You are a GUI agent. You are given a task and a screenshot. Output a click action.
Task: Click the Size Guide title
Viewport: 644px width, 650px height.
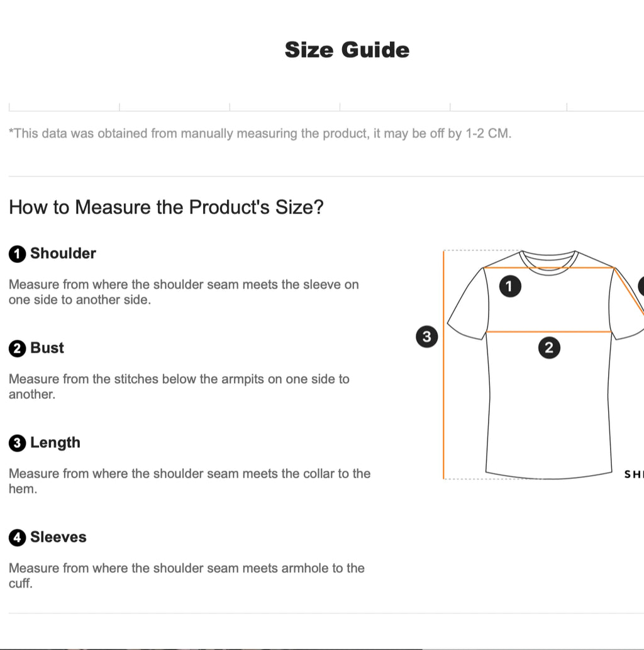tap(347, 50)
